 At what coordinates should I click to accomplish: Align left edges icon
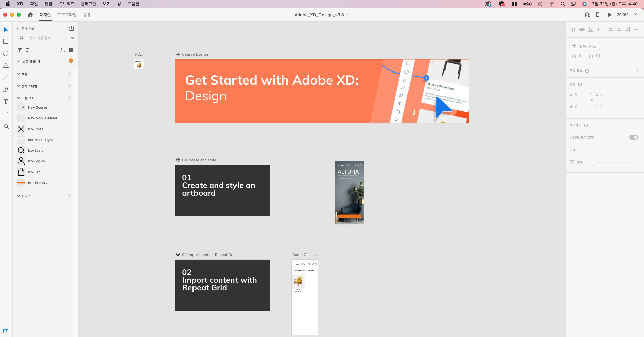(611, 30)
